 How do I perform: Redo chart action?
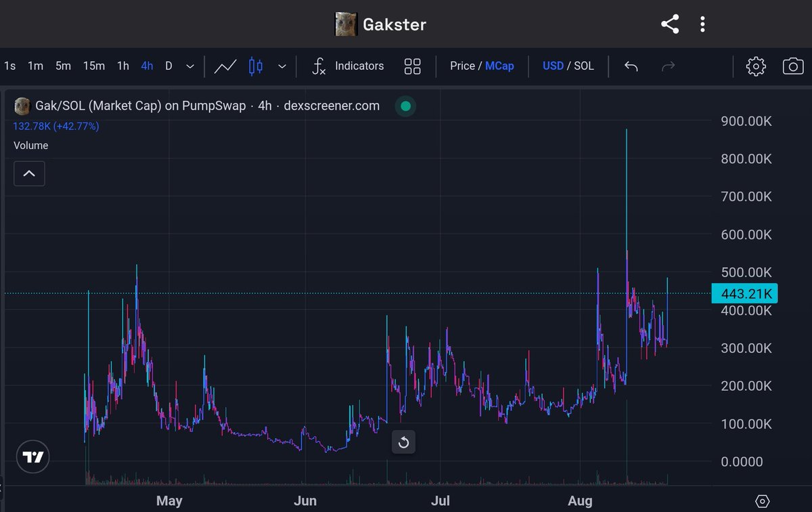[x=668, y=66]
